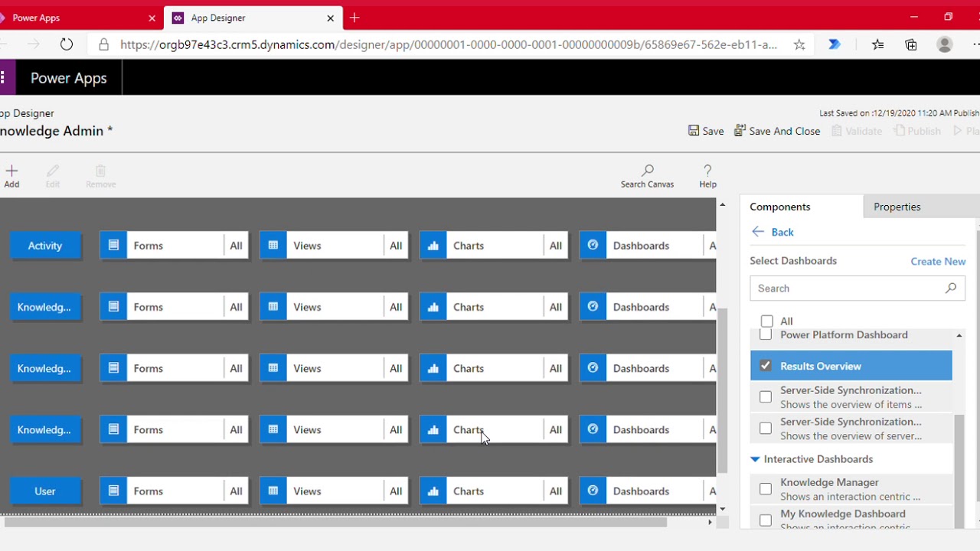The height and width of the screenshot is (551, 980).
Task: Check the Knowledge Manager checkbox
Action: (x=766, y=489)
